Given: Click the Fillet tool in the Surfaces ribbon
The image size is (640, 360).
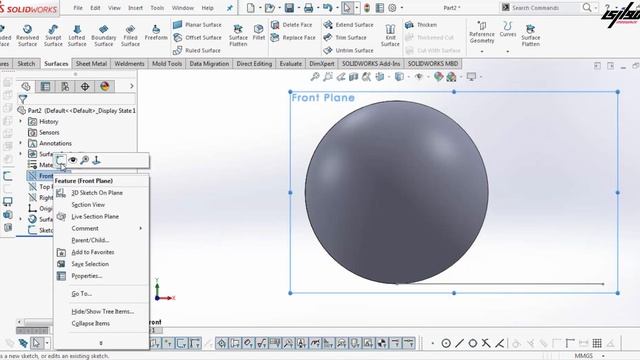Looking at the screenshot, I should click(x=259, y=33).
